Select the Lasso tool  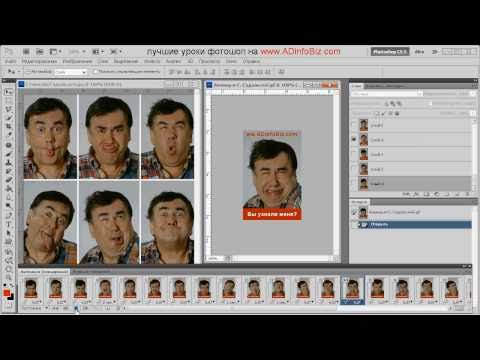pyautogui.click(x=9, y=109)
